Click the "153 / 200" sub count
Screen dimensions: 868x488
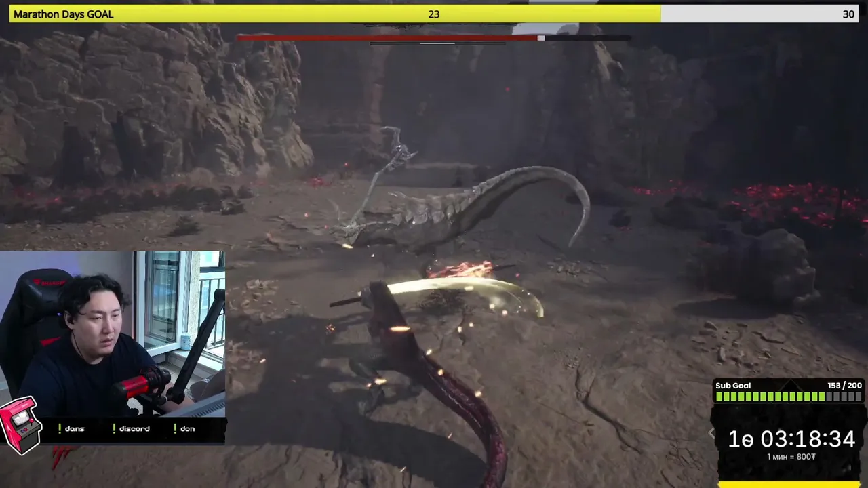[844, 386]
